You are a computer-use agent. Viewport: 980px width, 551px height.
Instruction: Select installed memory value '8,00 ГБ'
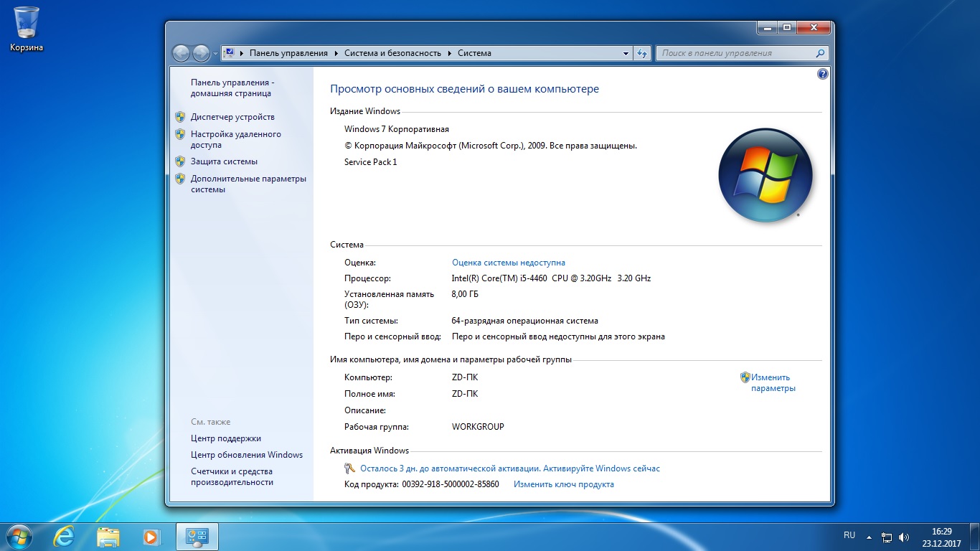click(465, 294)
